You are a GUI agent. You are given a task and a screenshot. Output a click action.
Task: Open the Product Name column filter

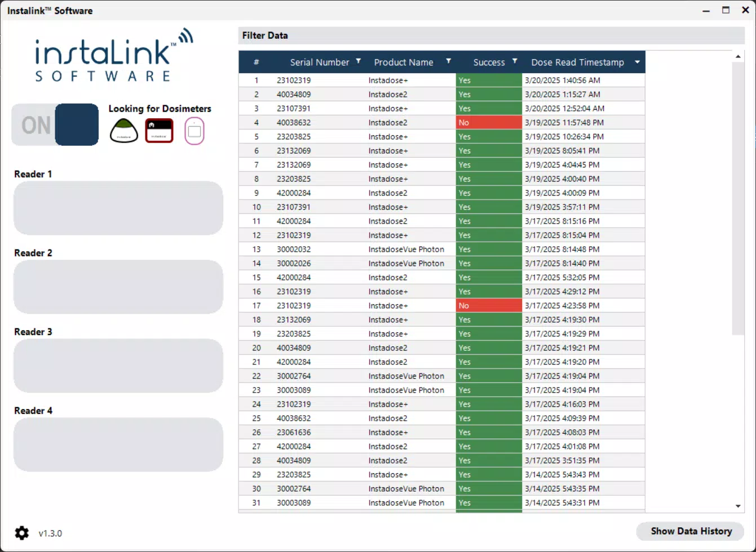point(449,61)
